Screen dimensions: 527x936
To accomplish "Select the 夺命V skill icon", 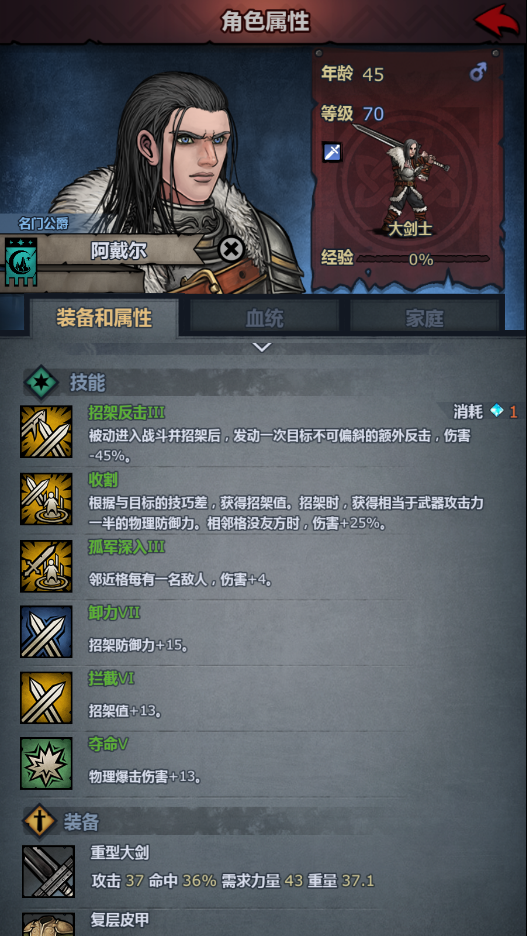I will pyautogui.click(x=47, y=763).
